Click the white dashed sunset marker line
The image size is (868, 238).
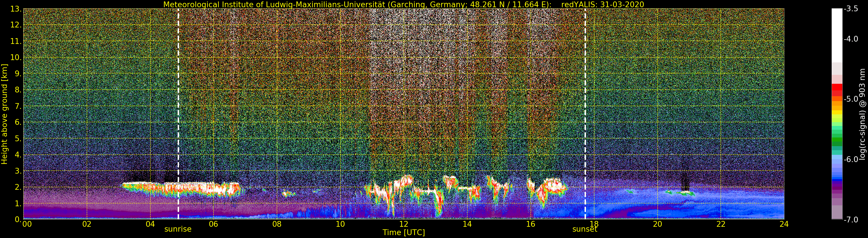point(585,114)
